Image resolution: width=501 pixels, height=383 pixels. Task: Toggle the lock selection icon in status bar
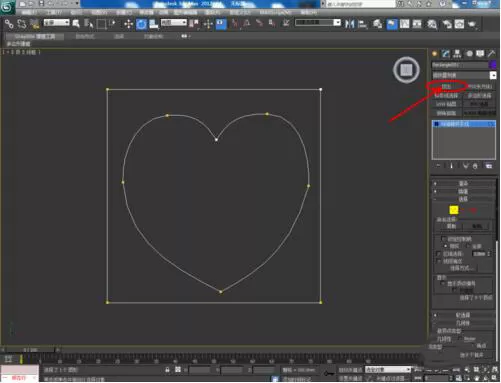point(167,370)
